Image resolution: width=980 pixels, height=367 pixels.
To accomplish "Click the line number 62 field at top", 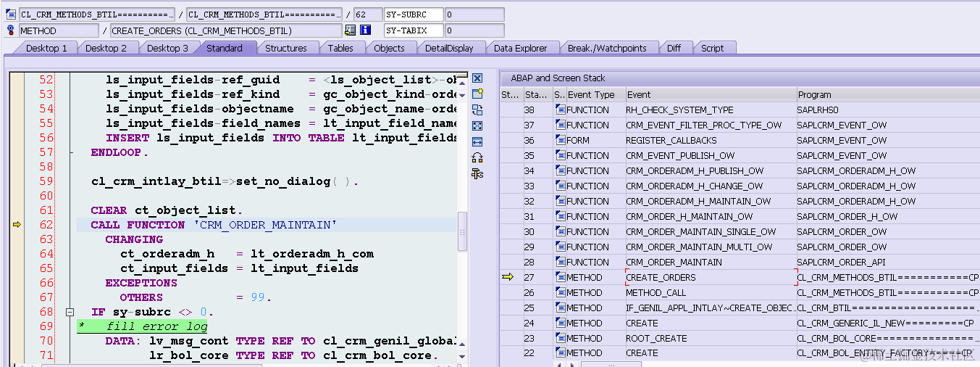I will point(368,15).
